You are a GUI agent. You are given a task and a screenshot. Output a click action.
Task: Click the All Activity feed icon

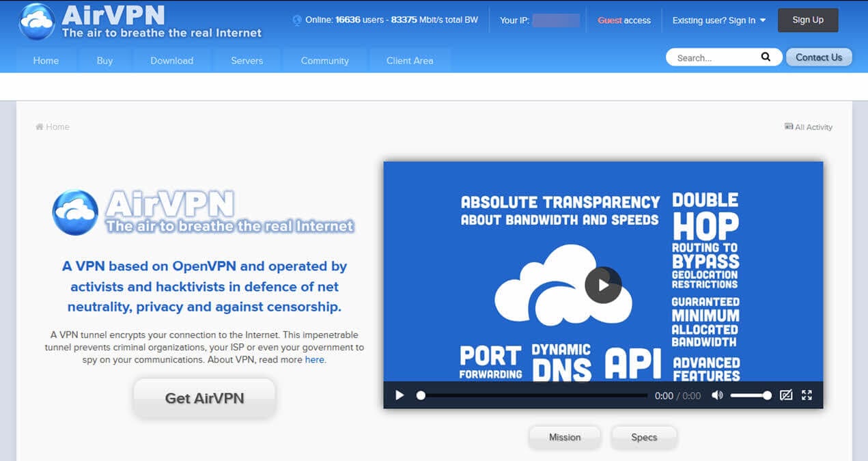pos(789,127)
